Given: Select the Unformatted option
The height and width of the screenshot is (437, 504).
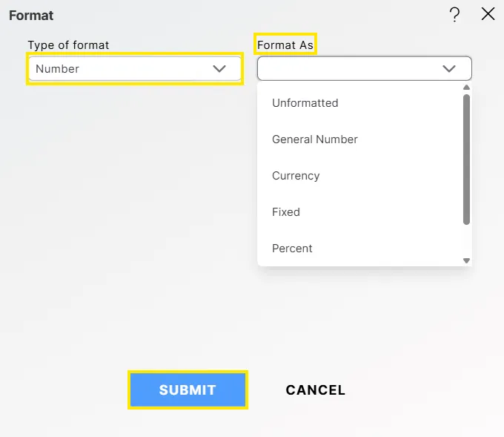Looking at the screenshot, I should (305, 103).
